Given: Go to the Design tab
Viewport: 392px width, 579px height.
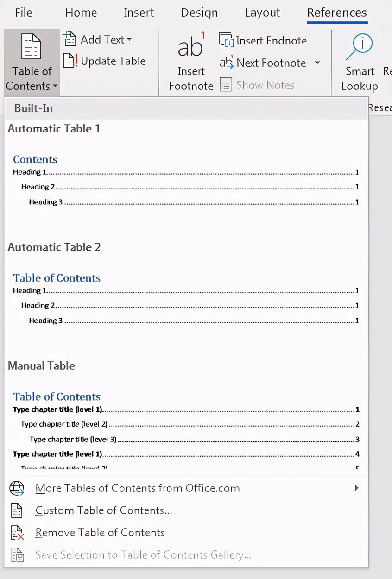Looking at the screenshot, I should pos(199,13).
